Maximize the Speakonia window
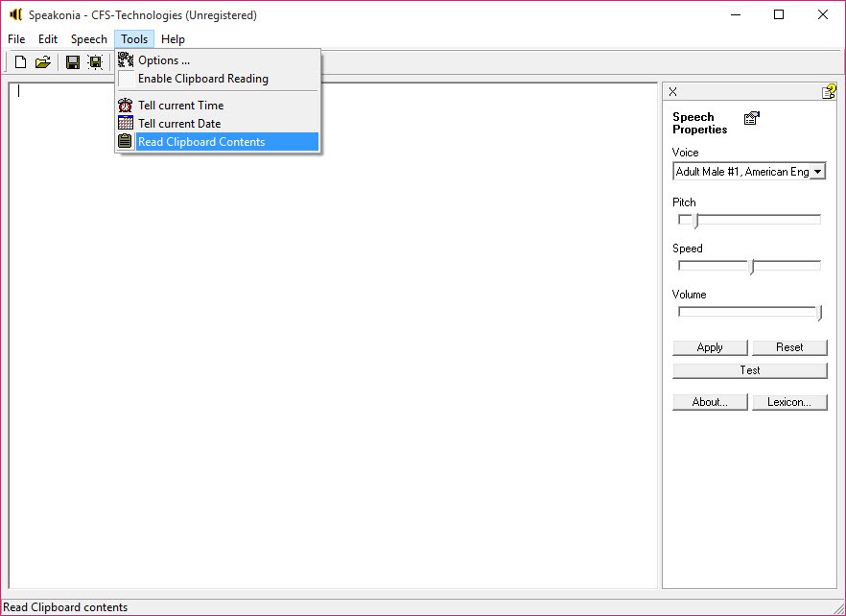This screenshot has height=616, width=846. point(779,15)
